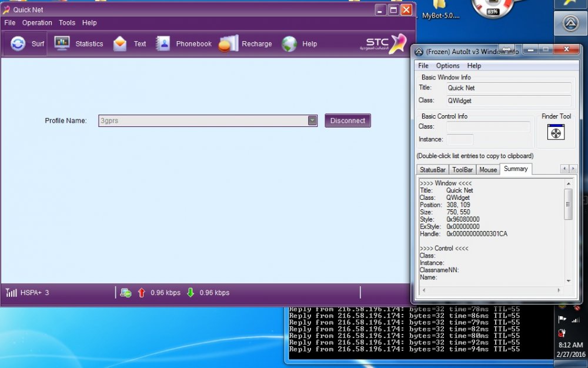This screenshot has height=368, width=588.
Task: Open Help menu in AutoIt Window Info
Action: [x=474, y=66]
